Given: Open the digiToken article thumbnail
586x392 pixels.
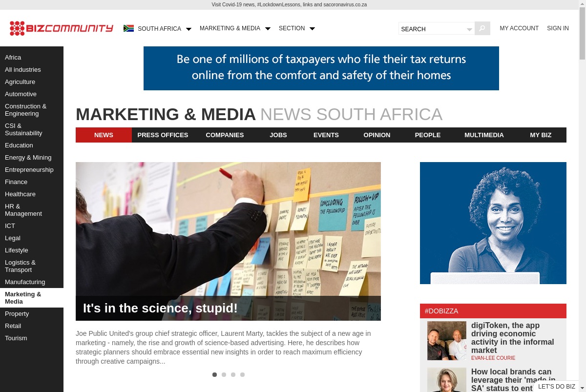Looking at the screenshot, I should (447, 341).
